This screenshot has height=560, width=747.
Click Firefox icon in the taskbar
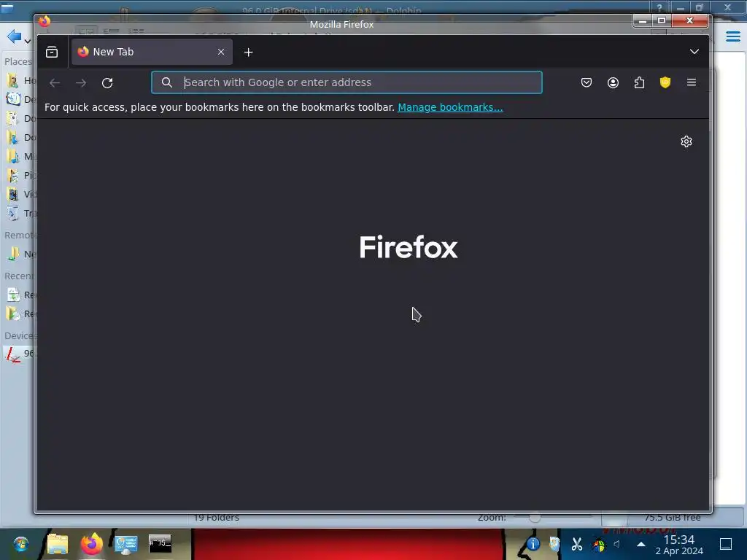point(91,544)
